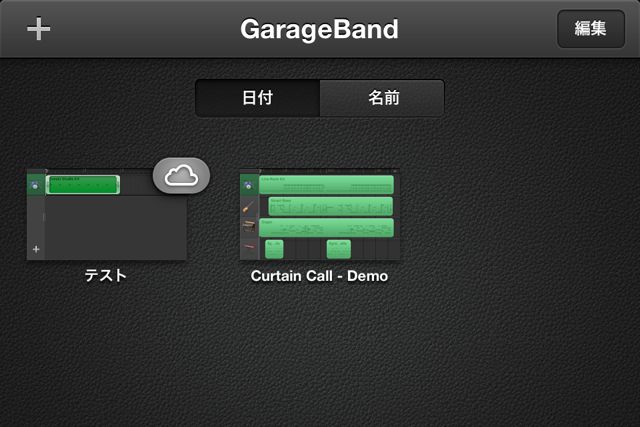The height and width of the screenshot is (427, 640).
Task: Select the Curtain Call - Demo title
Action: pyautogui.click(x=319, y=276)
